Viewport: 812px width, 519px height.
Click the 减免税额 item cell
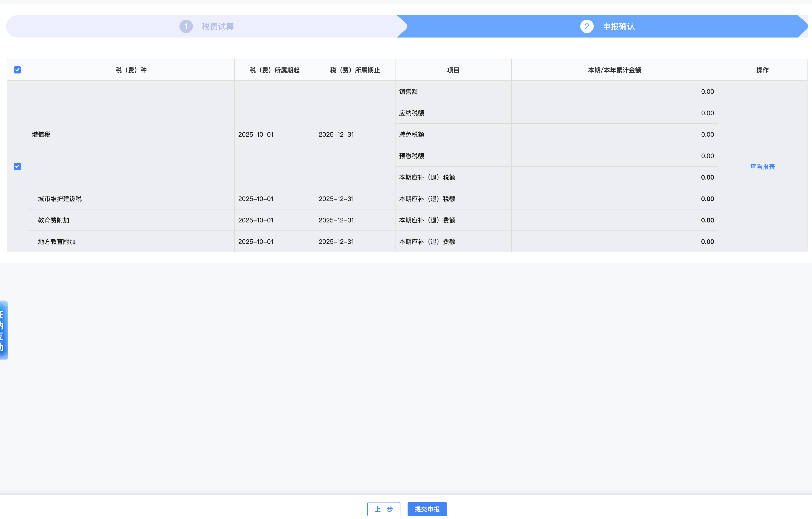coord(411,134)
